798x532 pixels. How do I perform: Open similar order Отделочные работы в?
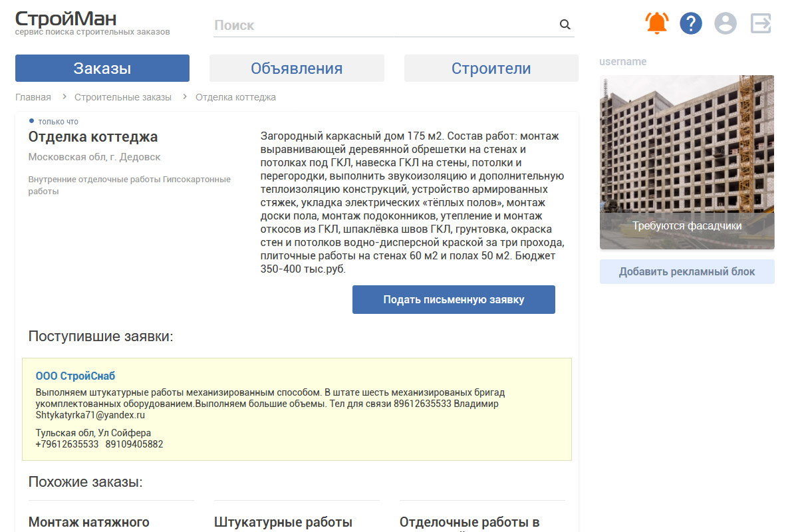[469, 522]
